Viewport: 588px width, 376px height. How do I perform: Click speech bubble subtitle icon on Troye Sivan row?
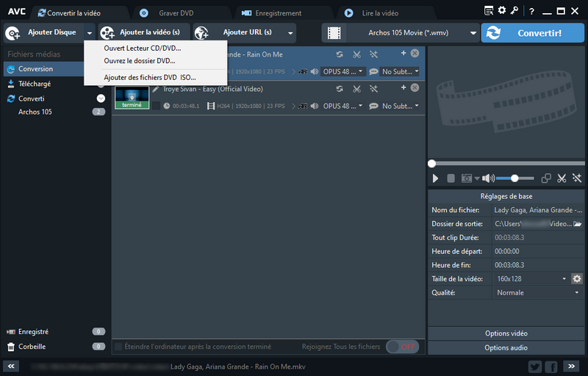(373, 106)
